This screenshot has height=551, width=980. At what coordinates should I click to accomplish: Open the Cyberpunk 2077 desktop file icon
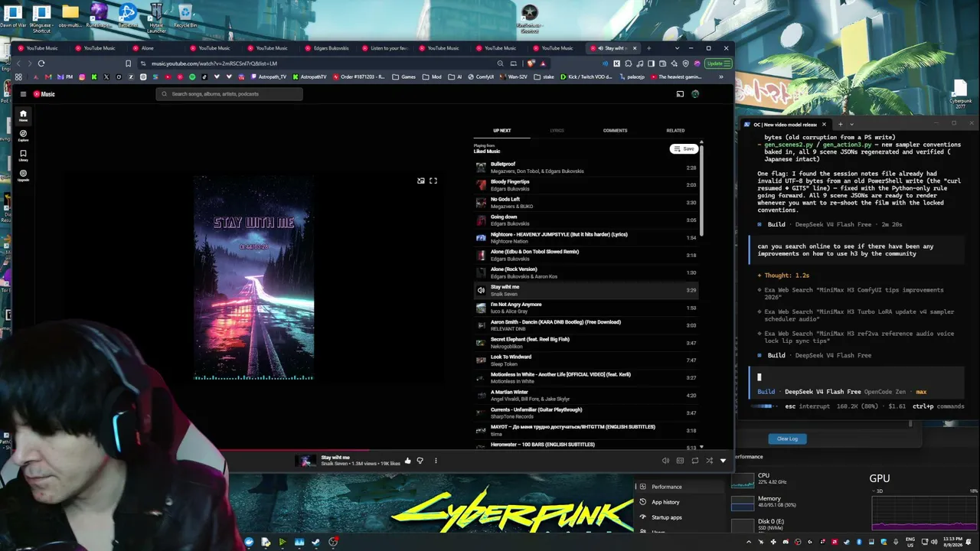961,93
